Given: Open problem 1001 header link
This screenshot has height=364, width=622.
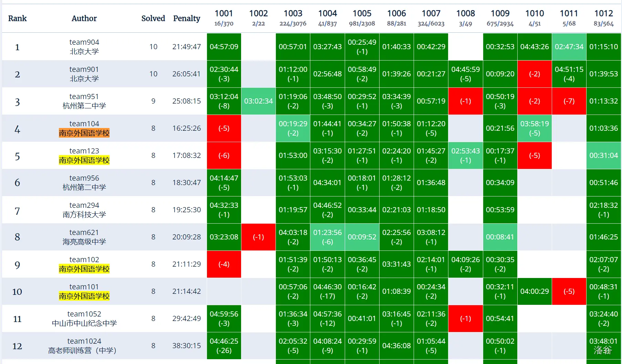Looking at the screenshot, I should click(224, 13).
